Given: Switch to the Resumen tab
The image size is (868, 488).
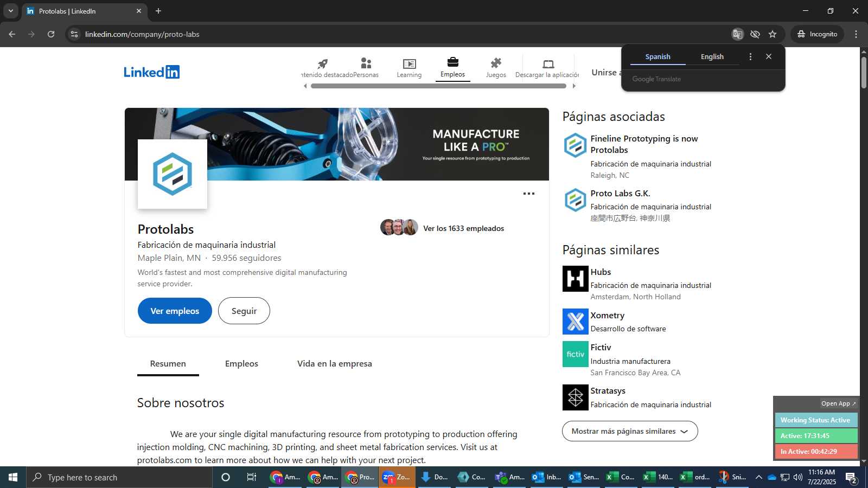Looking at the screenshot, I should (168, 364).
